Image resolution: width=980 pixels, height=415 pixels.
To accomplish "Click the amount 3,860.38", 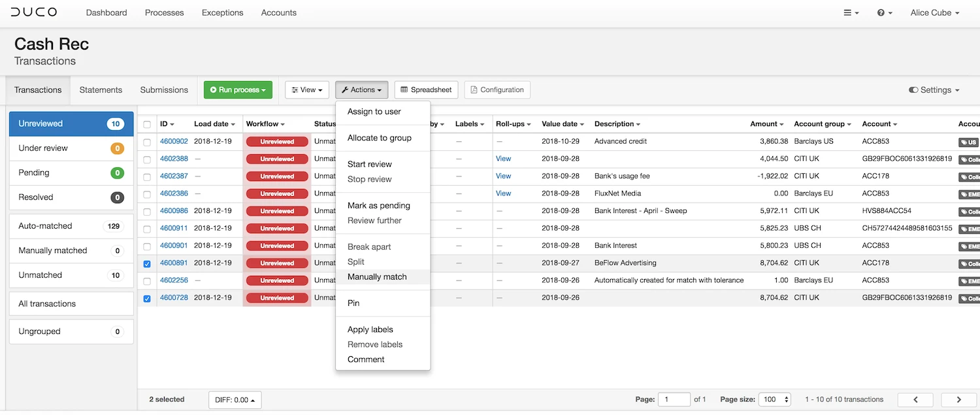I will coord(774,142).
